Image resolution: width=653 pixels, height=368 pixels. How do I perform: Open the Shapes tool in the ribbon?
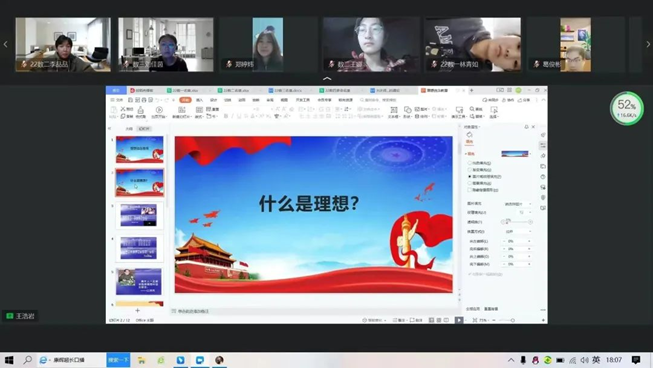(408, 112)
